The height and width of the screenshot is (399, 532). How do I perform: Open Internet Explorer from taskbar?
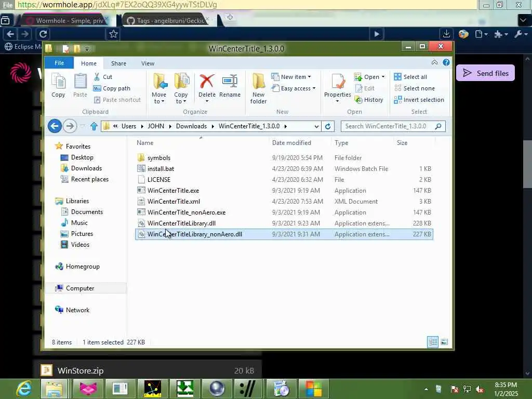point(24,389)
